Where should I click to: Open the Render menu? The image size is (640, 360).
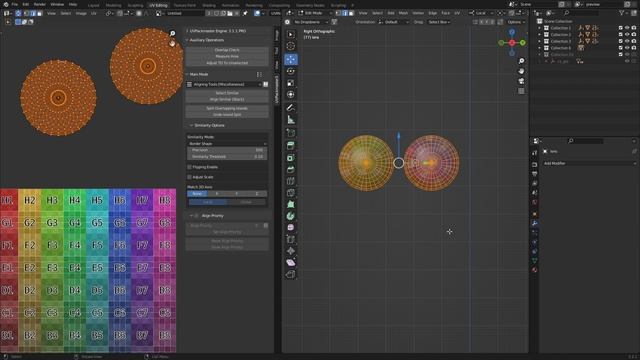(x=40, y=4)
